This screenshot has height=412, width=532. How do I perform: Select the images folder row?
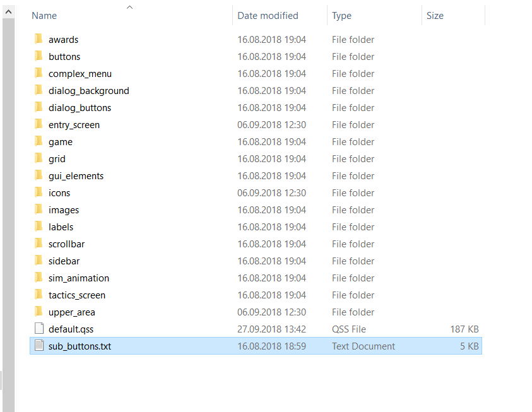tap(64, 209)
